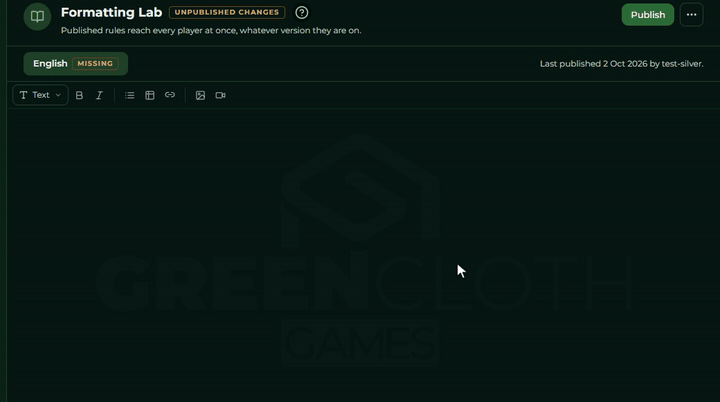
Task: Click the MISSING badge on English tab
Action: [x=95, y=63]
